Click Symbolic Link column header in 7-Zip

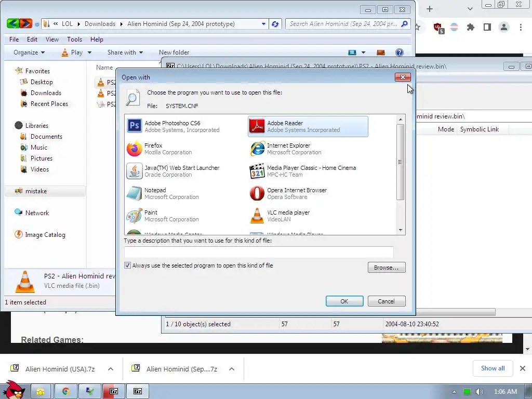[x=480, y=129]
